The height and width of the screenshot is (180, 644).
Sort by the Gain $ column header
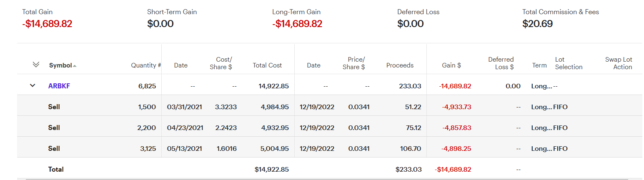(x=451, y=65)
